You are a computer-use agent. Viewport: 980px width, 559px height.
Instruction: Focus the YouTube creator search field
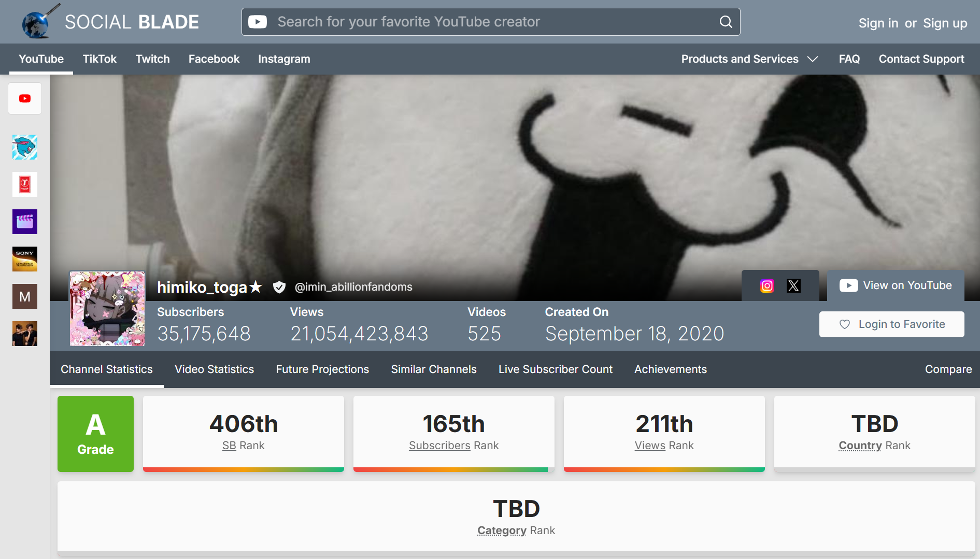click(491, 22)
